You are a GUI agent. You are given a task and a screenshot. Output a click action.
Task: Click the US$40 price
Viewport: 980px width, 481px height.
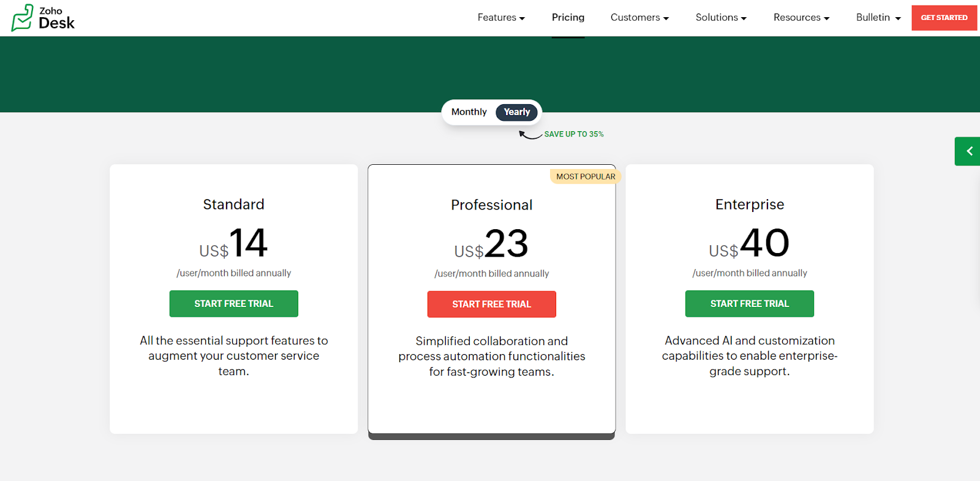click(750, 243)
